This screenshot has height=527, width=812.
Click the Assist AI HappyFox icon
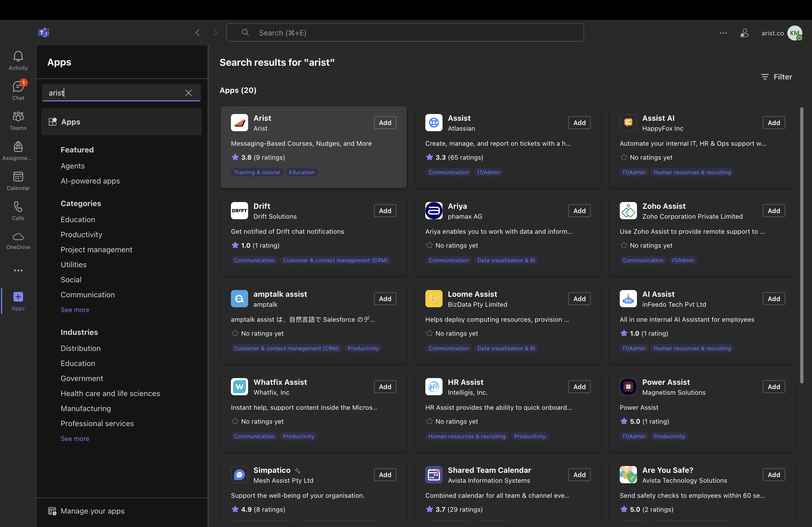click(x=628, y=122)
